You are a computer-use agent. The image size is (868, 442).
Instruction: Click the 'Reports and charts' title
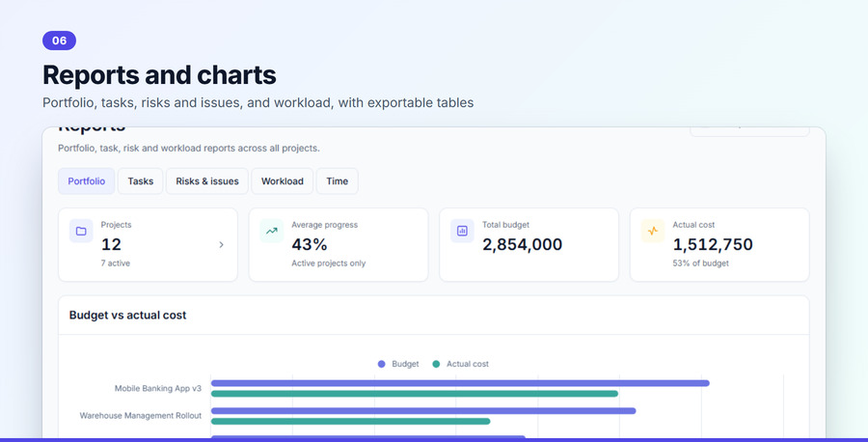pos(159,74)
